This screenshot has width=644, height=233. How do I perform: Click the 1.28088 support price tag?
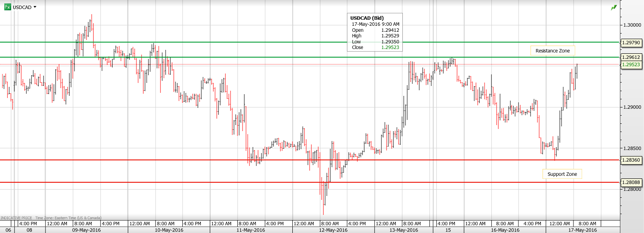coord(631,182)
